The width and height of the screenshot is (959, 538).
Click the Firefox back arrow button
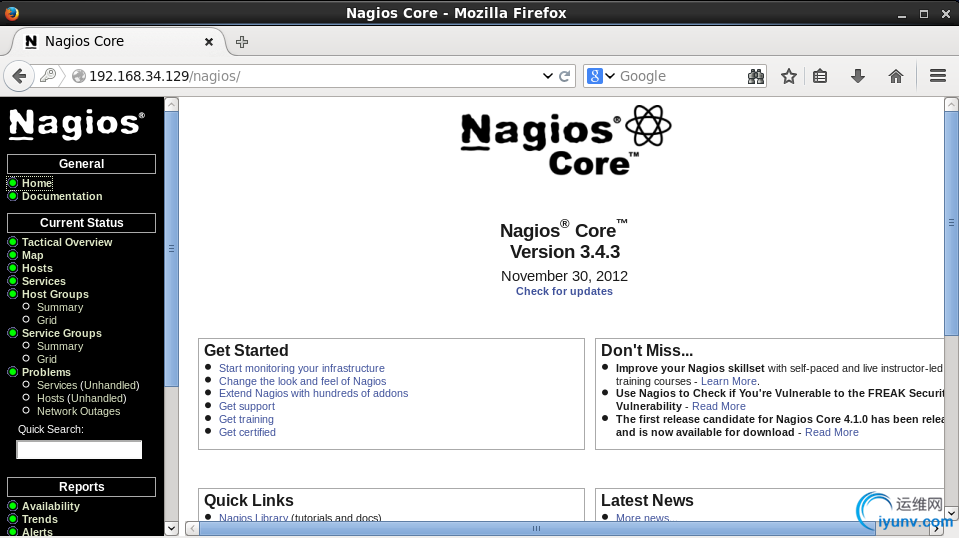19,76
